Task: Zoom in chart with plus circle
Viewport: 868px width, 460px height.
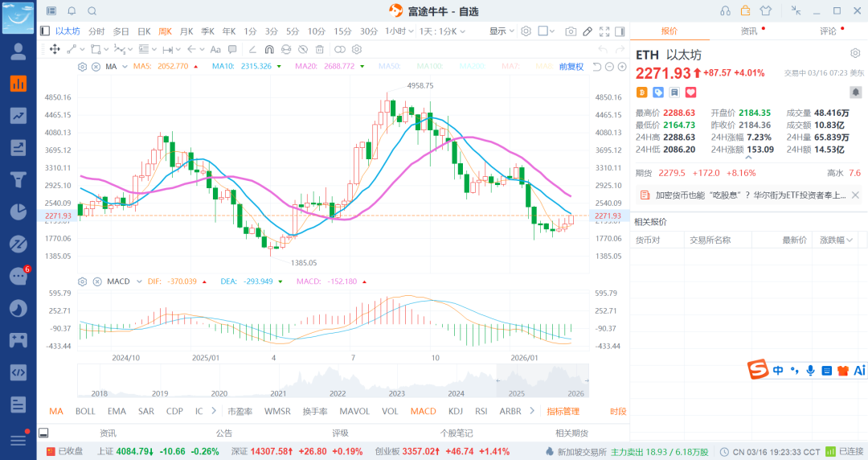Action: [622, 67]
